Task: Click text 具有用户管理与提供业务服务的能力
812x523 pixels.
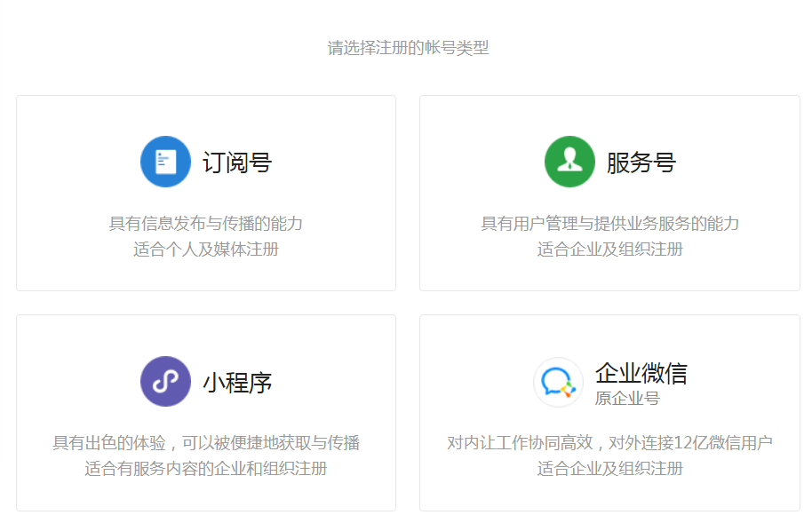Action: point(610,224)
